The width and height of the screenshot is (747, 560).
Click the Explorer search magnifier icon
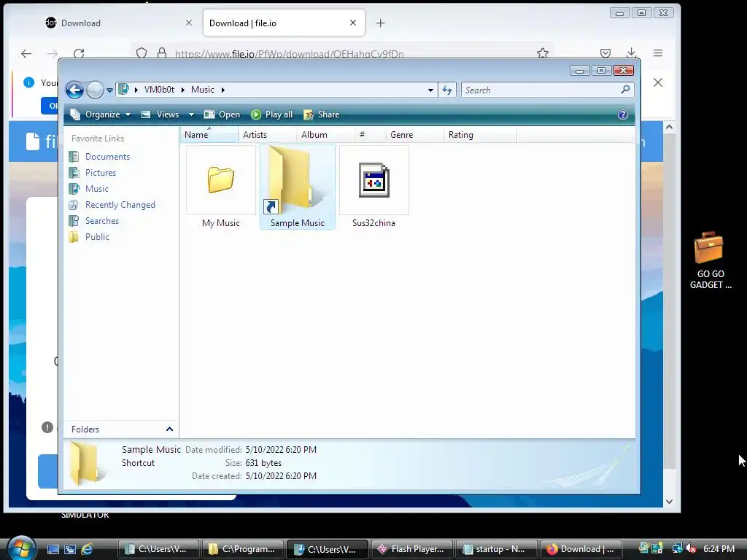coord(625,90)
